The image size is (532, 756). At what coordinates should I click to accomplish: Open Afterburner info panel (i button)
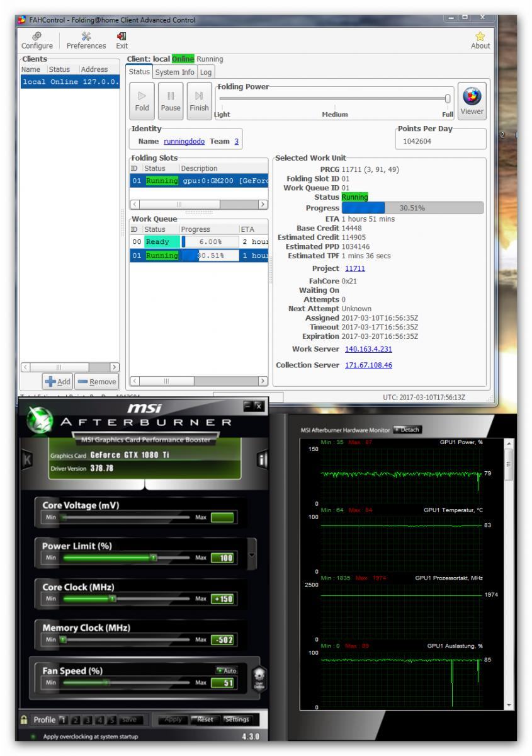[x=261, y=461]
